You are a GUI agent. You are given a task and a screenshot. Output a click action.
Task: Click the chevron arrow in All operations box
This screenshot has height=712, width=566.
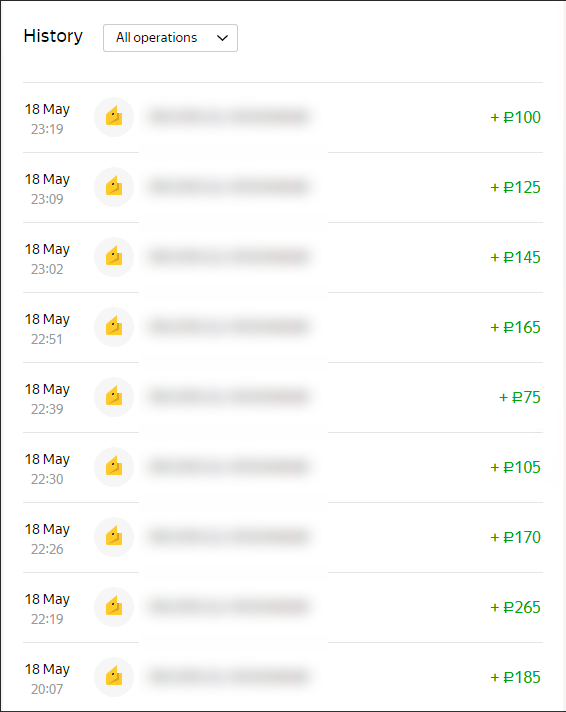(x=222, y=38)
